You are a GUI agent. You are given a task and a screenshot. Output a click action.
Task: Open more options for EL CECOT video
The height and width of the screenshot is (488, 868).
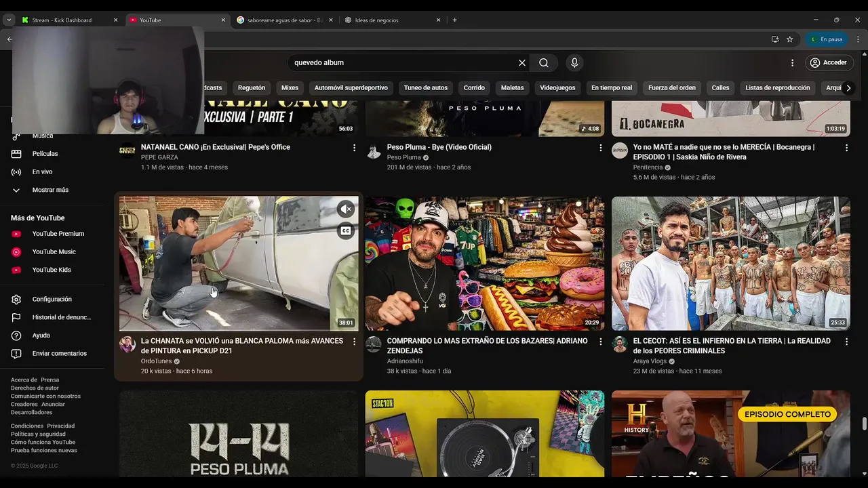tap(846, 342)
